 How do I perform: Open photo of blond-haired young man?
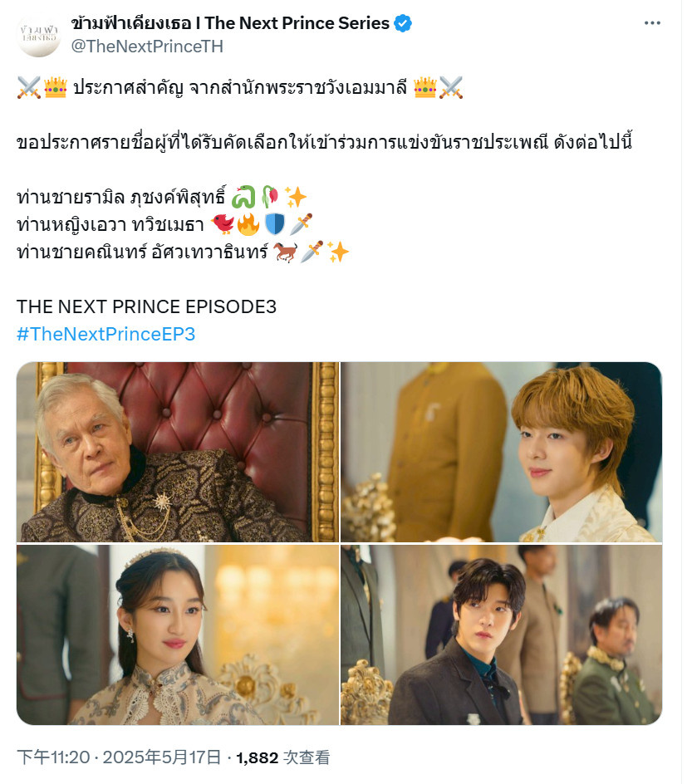coord(501,452)
